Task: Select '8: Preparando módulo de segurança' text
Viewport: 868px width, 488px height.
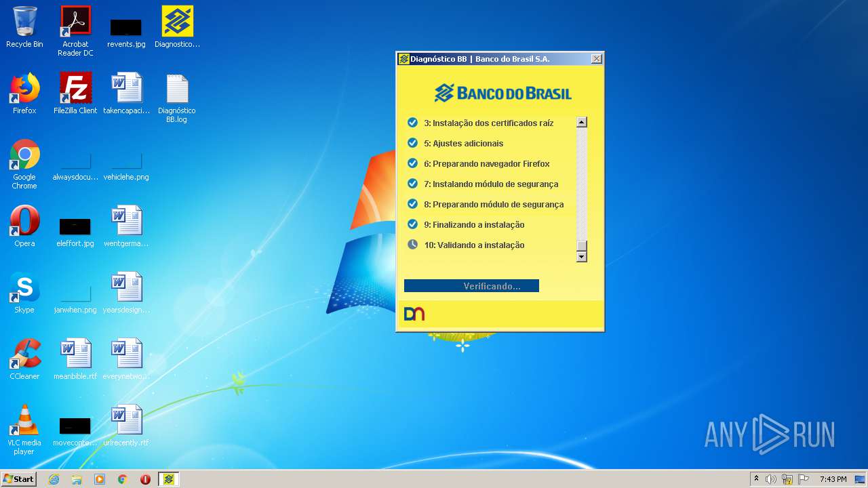Action: pyautogui.click(x=494, y=205)
